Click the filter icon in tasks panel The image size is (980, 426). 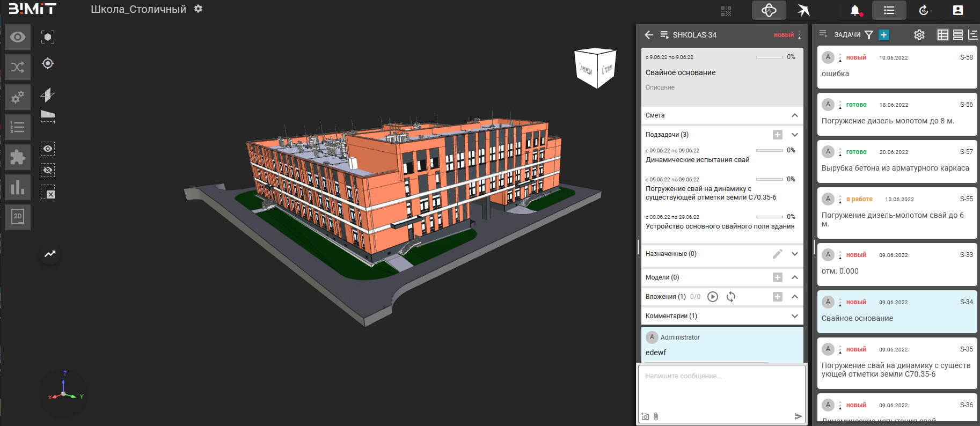point(869,35)
